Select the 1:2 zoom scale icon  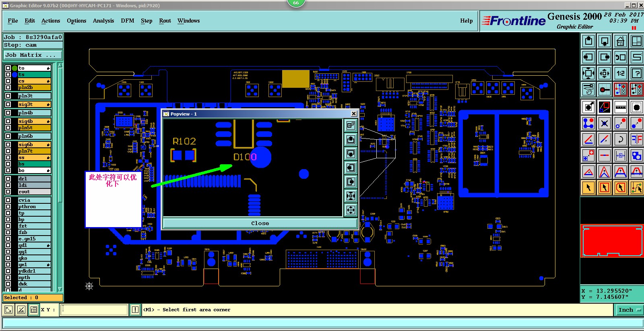point(620,73)
